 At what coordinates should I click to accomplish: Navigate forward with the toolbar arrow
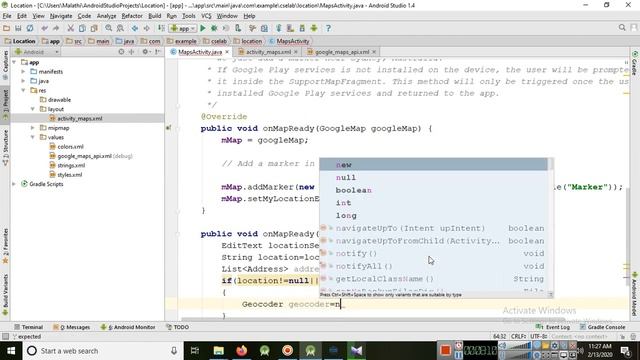(x=146, y=28)
